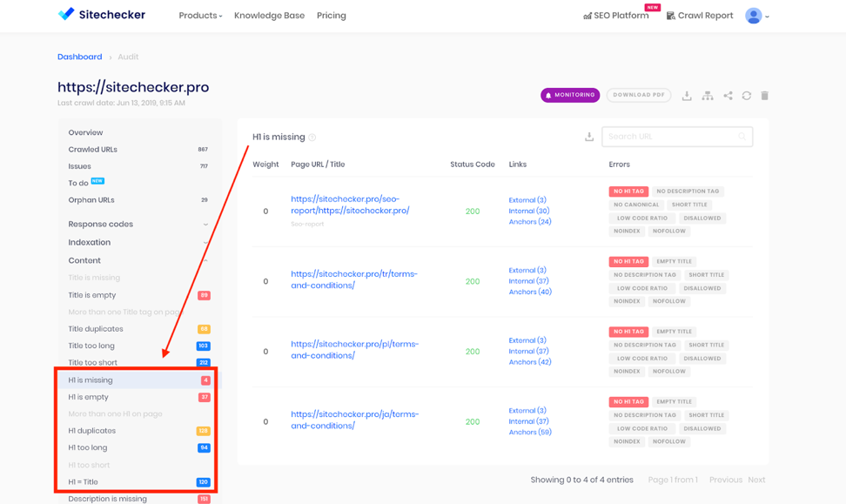The image size is (846, 504).
Task: Click Anchors (42) link
Action: click(x=530, y=362)
